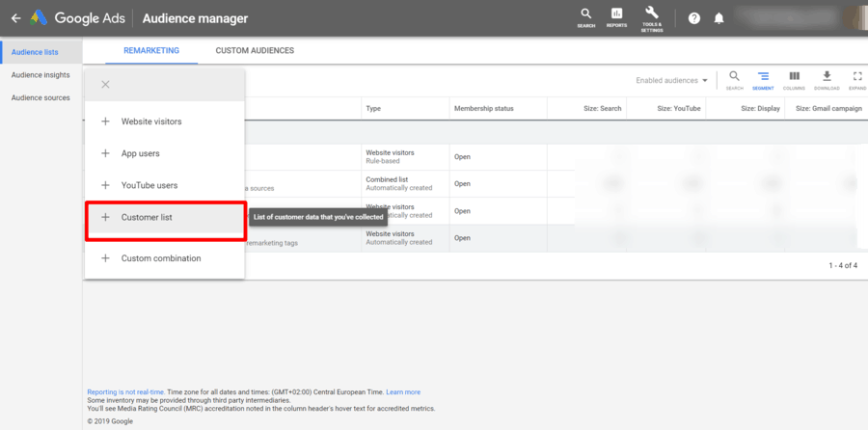
Task: Click the Learn more link
Action: (403, 391)
